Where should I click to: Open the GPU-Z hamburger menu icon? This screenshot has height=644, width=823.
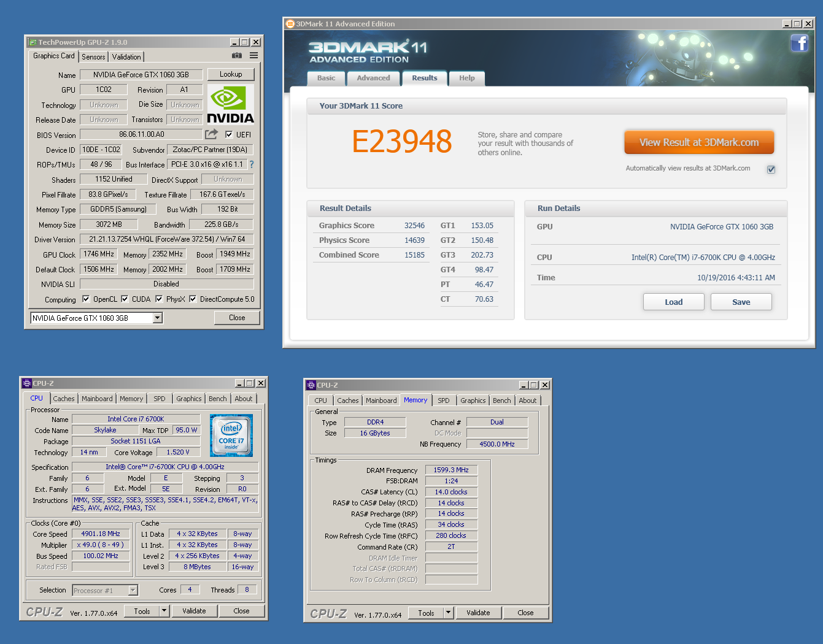[x=253, y=56]
